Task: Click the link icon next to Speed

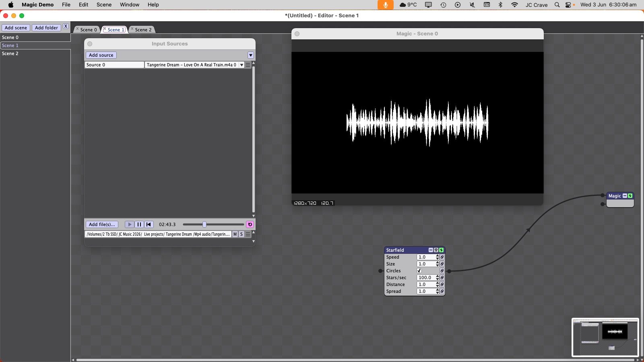Action: coord(442,257)
